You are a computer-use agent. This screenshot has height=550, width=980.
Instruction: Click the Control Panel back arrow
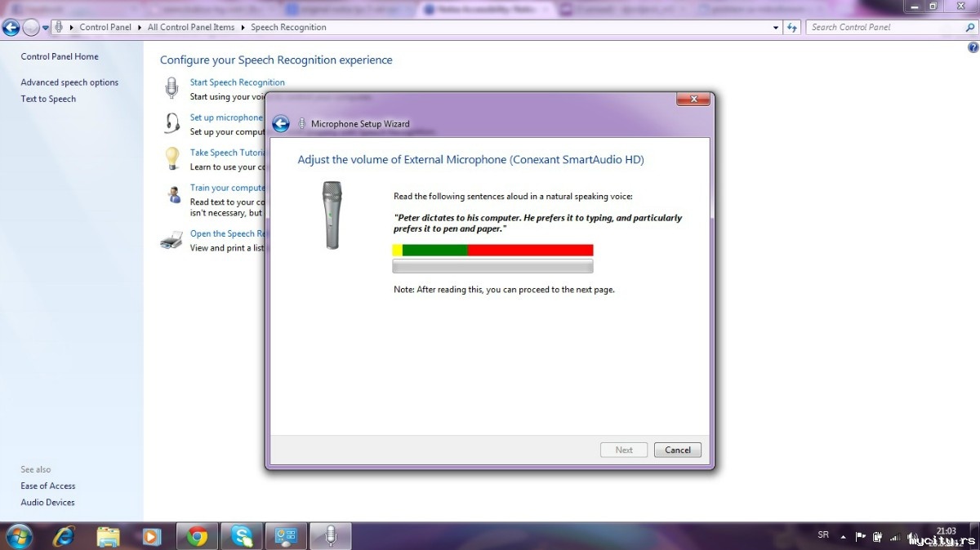[11, 27]
